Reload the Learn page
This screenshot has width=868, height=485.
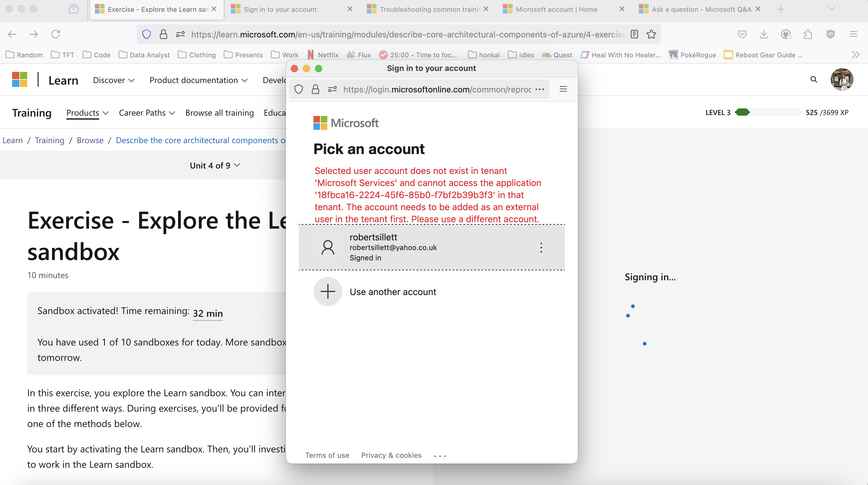tap(56, 34)
